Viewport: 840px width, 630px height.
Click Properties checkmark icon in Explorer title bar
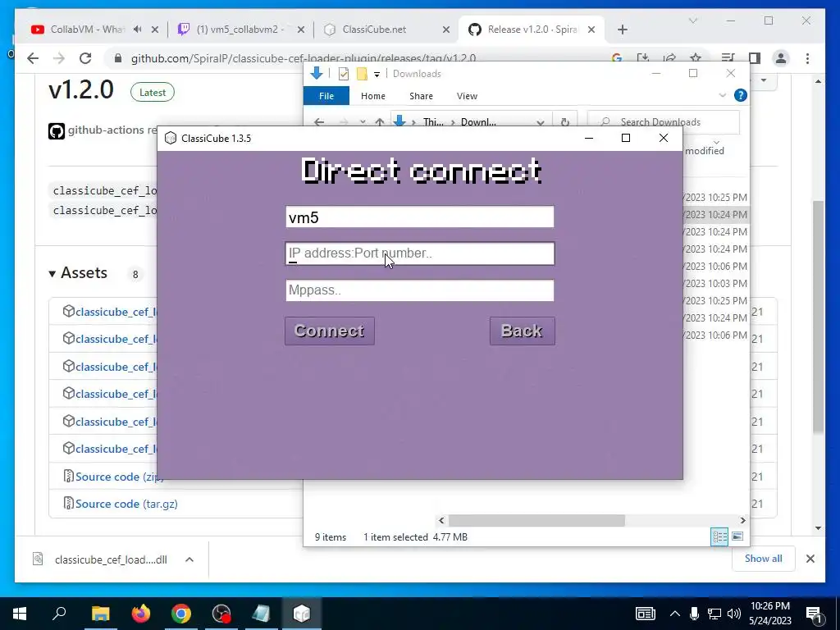(x=344, y=74)
